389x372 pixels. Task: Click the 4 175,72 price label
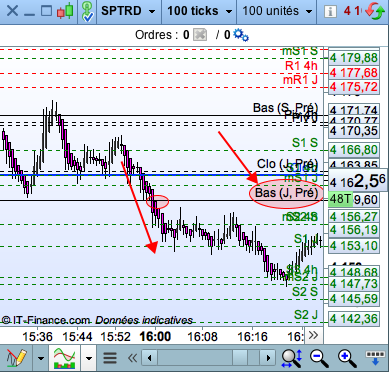pos(354,87)
